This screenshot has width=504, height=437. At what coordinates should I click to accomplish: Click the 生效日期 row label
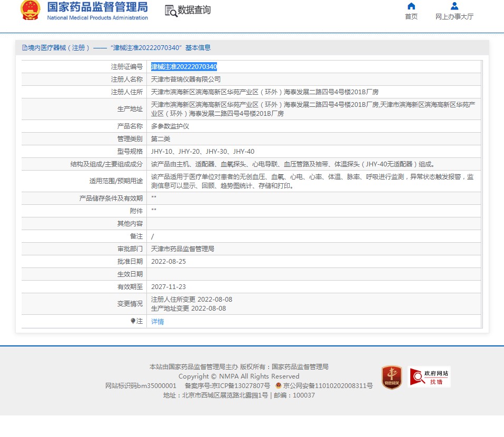[130, 274]
